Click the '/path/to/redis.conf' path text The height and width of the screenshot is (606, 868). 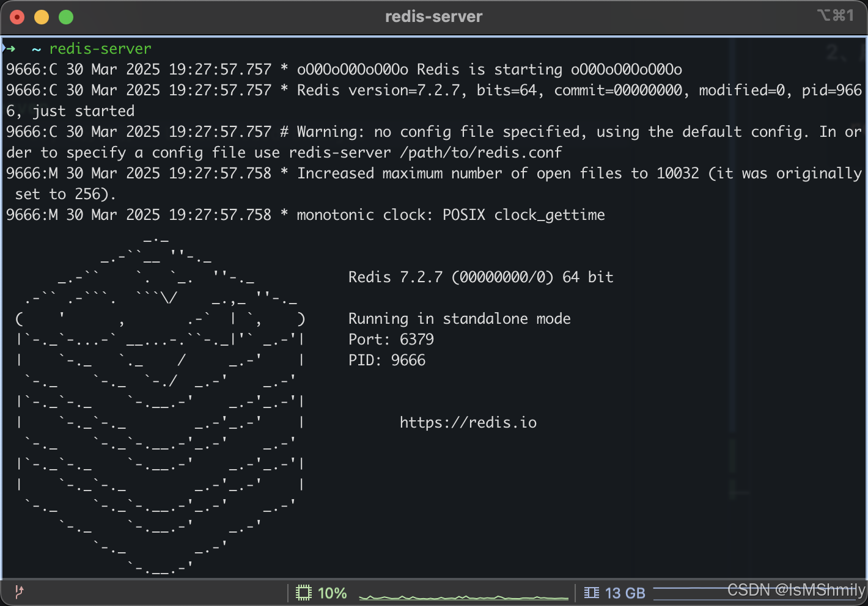point(480,153)
